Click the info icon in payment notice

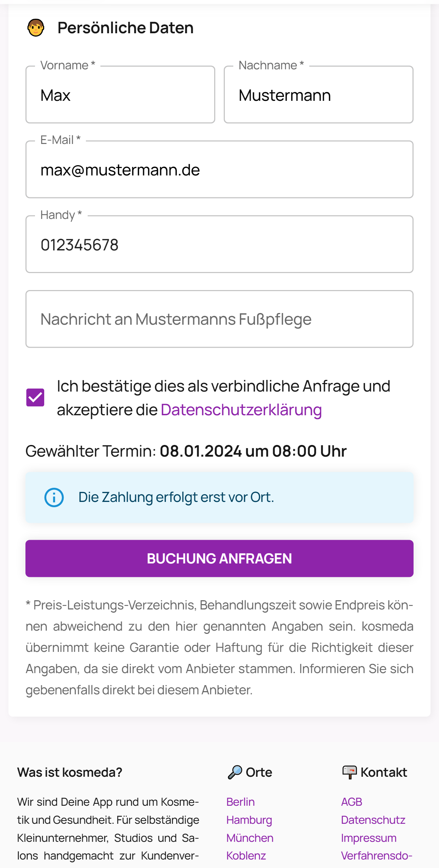[x=54, y=497]
